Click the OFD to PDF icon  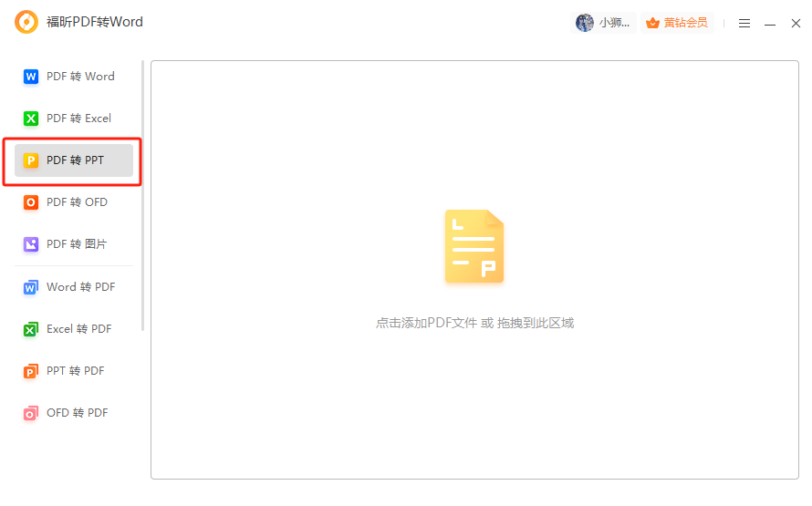click(x=31, y=413)
